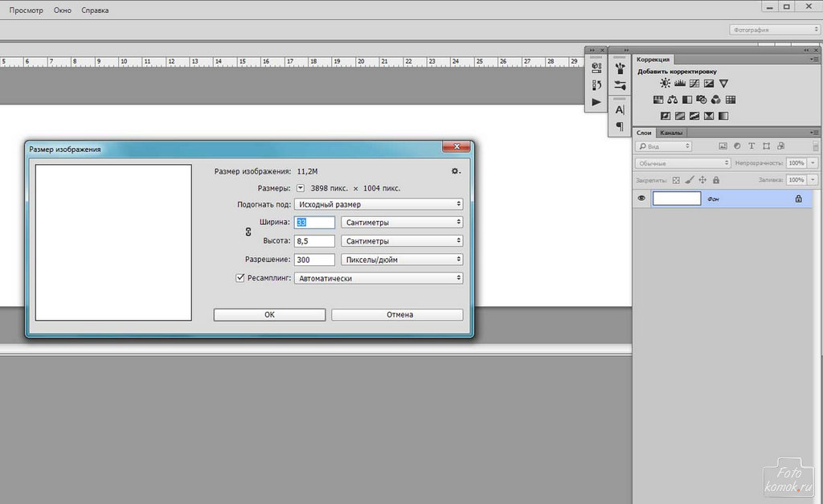Open the blend mode dropdown (Обычные)
This screenshot has width=823, height=504.
click(683, 163)
